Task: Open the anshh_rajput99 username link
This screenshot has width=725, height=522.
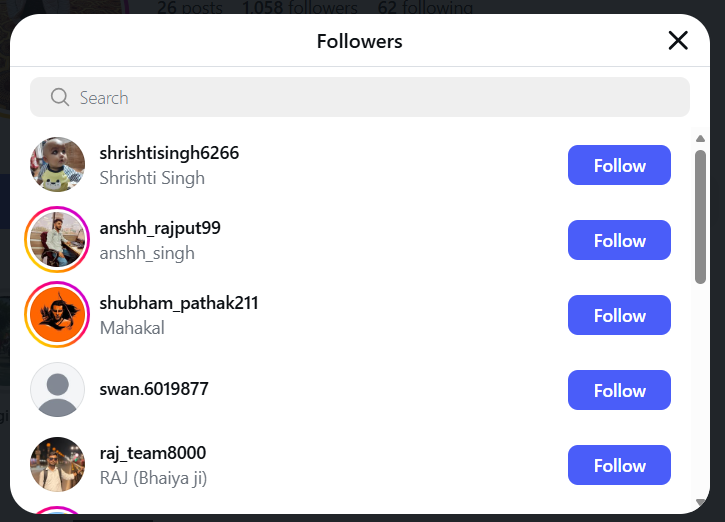Action: coord(160,228)
